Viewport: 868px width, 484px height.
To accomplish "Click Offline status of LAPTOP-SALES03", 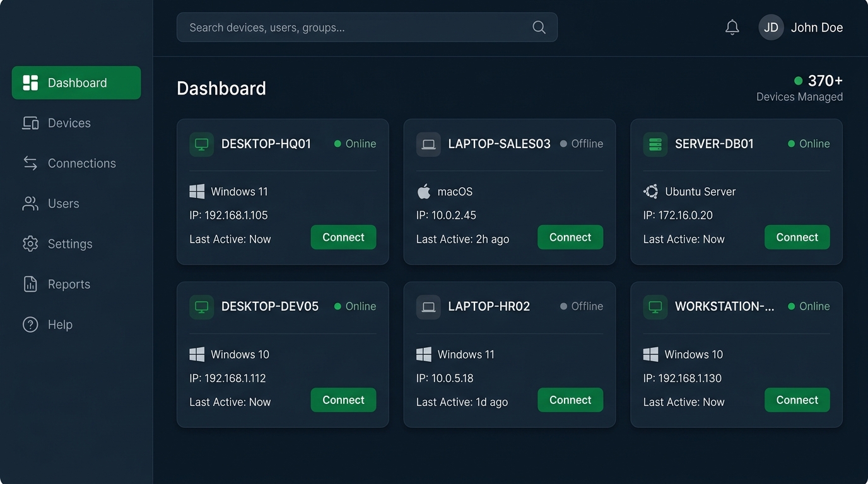I will [x=582, y=144].
